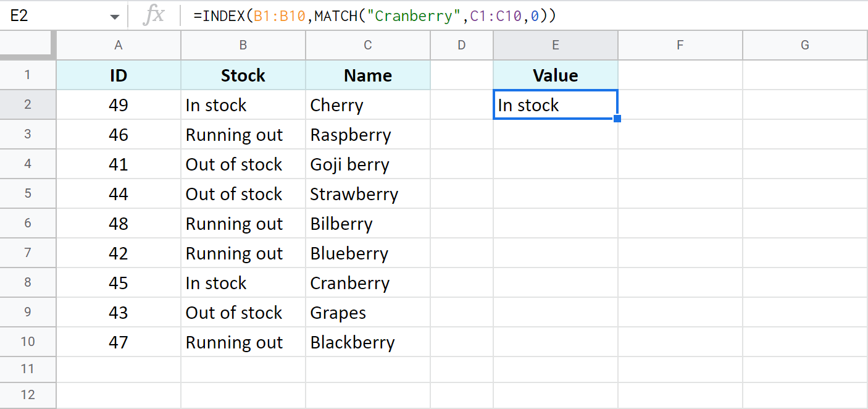This screenshot has width=868, height=409.
Task: Select column header E
Action: (x=555, y=45)
